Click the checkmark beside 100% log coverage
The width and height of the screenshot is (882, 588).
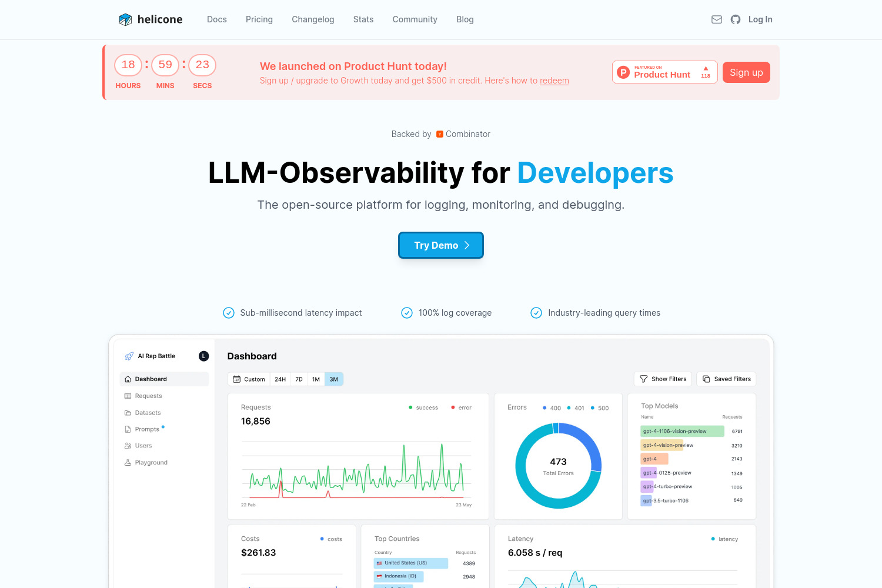click(x=407, y=313)
